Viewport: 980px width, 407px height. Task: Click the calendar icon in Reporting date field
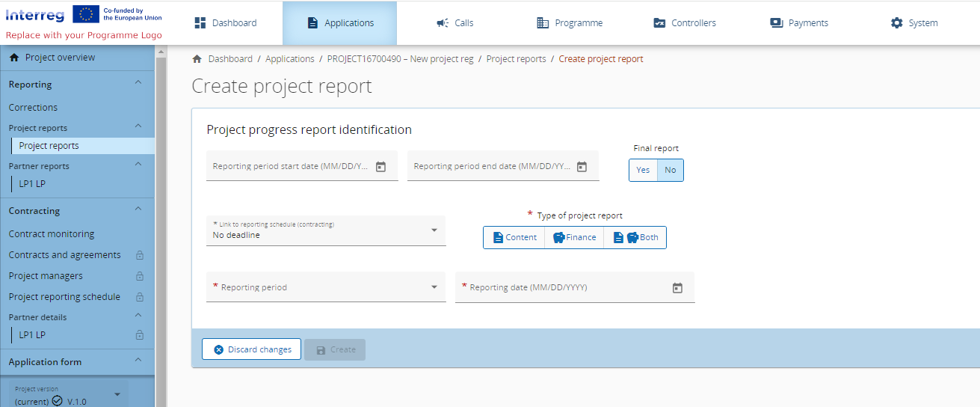(677, 288)
